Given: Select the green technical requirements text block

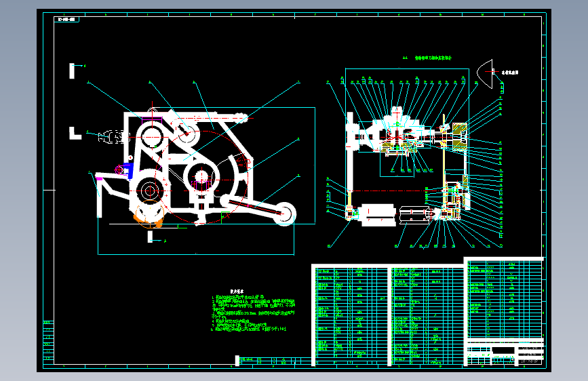Looking at the screenshot, I should pos(253,313).
